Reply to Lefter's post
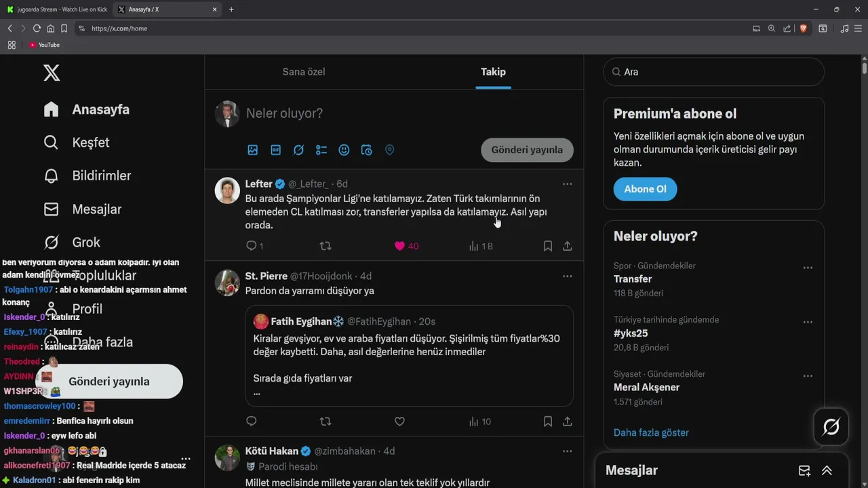868x488 pixels. point(254,246)
